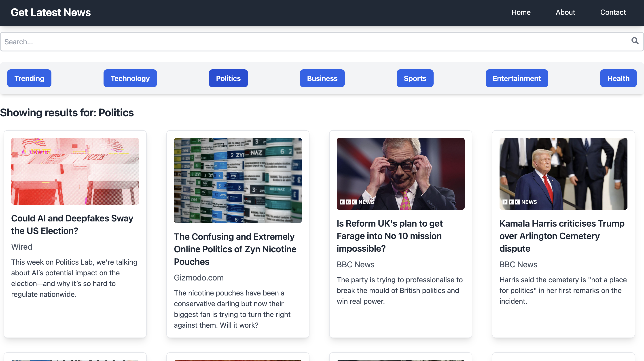This screenshot has width=644, height=361.
Task: Go to the Home nav link
Action: click(x=521, y=12)
